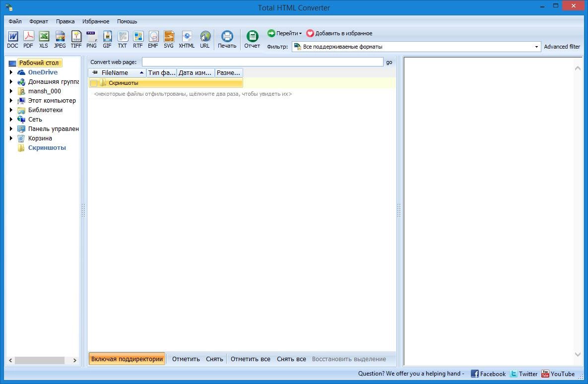Expand Домашняя группа tree node
588x384 pixels.
[11, 82]
